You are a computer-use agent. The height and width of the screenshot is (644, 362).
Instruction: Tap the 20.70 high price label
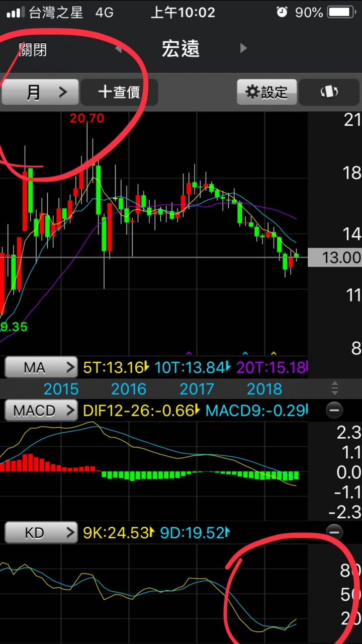click(86, 118)
